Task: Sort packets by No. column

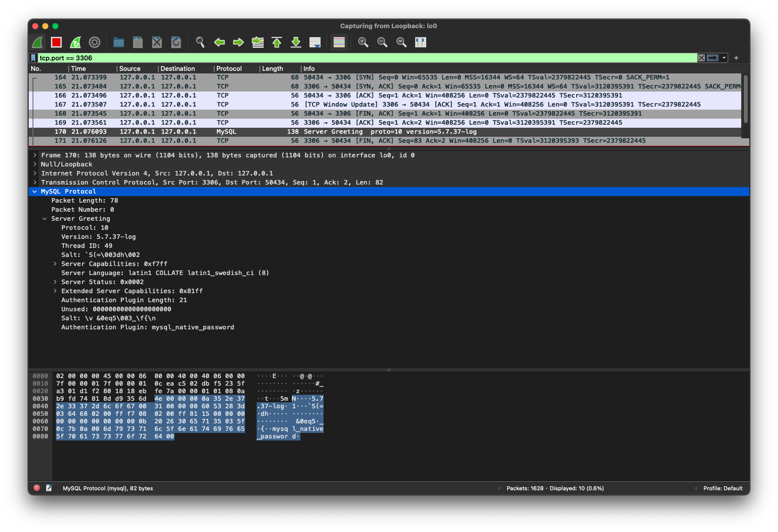Action: 49,69
